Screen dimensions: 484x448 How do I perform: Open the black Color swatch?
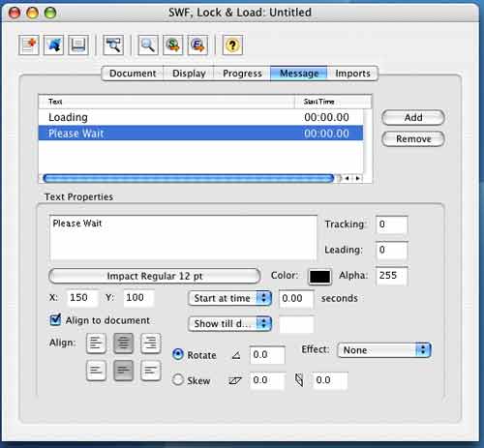click(320, 277)
